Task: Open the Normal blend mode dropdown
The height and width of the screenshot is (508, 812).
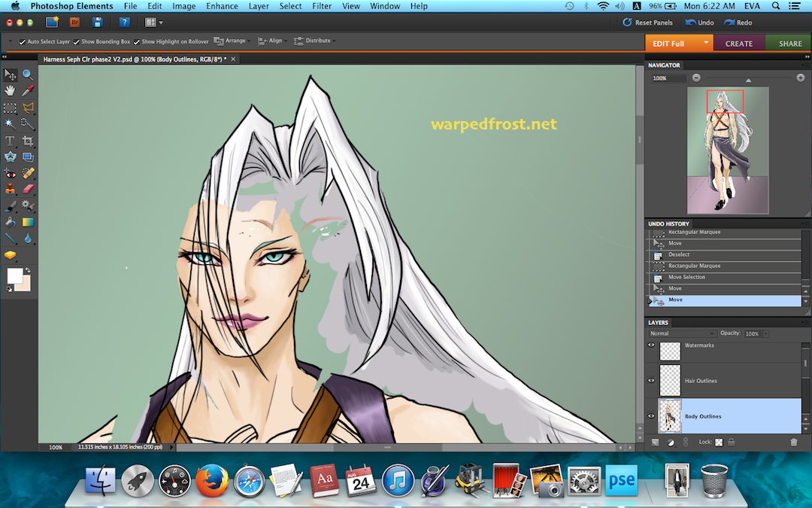Action: pyautogui.click(x=681, y=333)
